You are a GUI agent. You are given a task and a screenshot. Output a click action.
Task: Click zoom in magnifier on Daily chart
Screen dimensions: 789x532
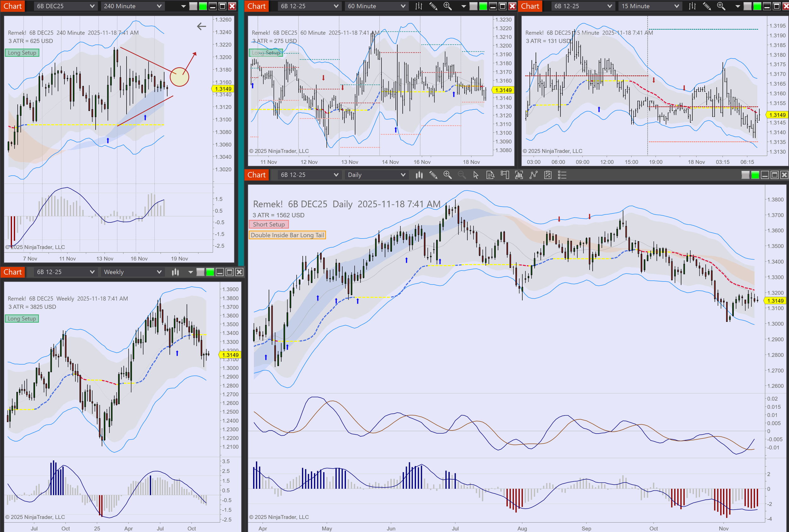pos(447,175)
